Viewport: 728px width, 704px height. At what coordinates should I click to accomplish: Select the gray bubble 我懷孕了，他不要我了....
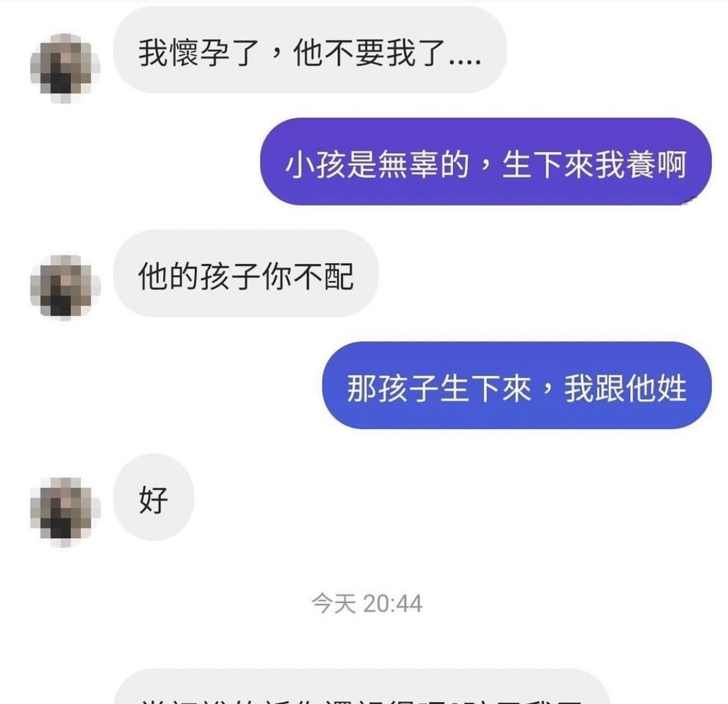click(x=310, y=50)
